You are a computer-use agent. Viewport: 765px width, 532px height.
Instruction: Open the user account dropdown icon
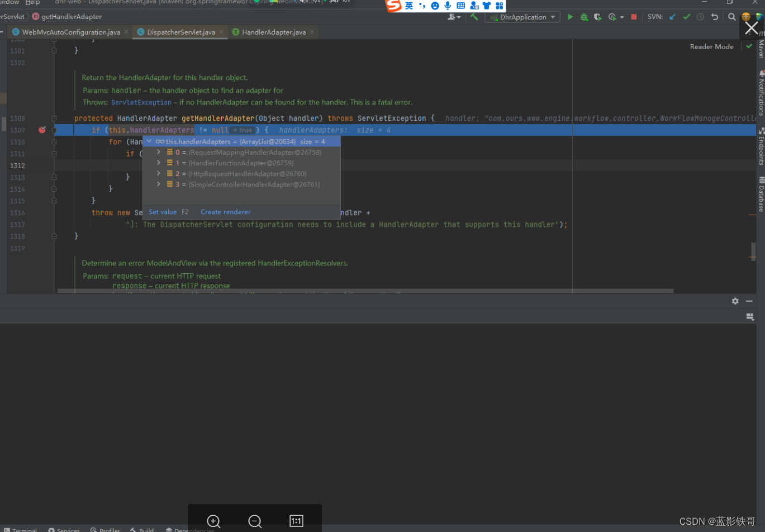454,17
